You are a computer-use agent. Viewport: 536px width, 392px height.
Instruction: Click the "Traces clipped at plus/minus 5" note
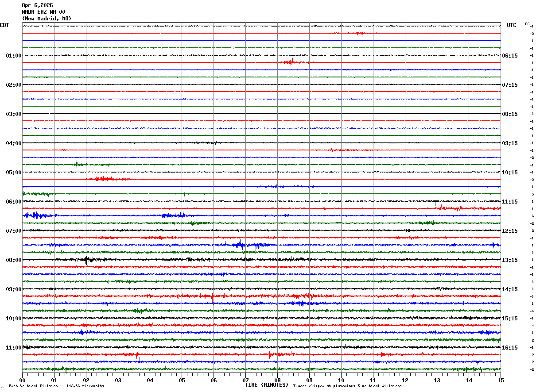347,386
